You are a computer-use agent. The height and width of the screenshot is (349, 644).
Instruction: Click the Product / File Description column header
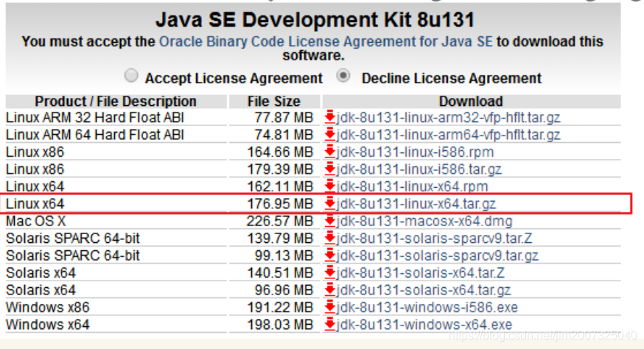pos(116,102)
